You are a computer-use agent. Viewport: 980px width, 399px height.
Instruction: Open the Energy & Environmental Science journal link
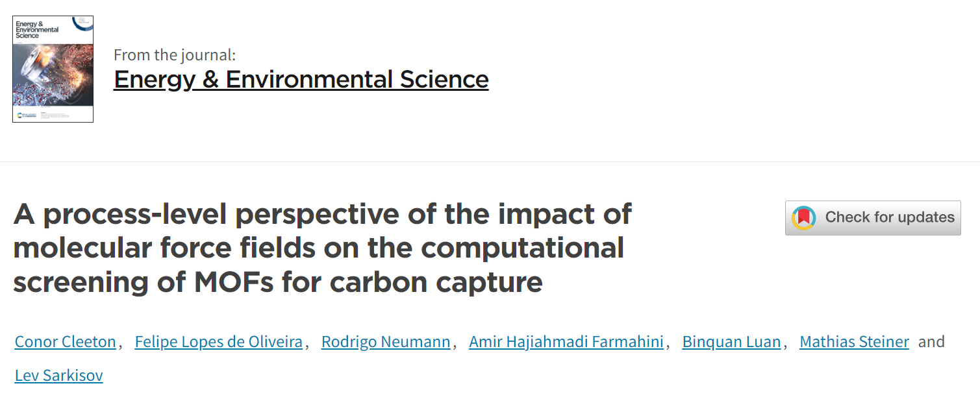tap(301, 79)
